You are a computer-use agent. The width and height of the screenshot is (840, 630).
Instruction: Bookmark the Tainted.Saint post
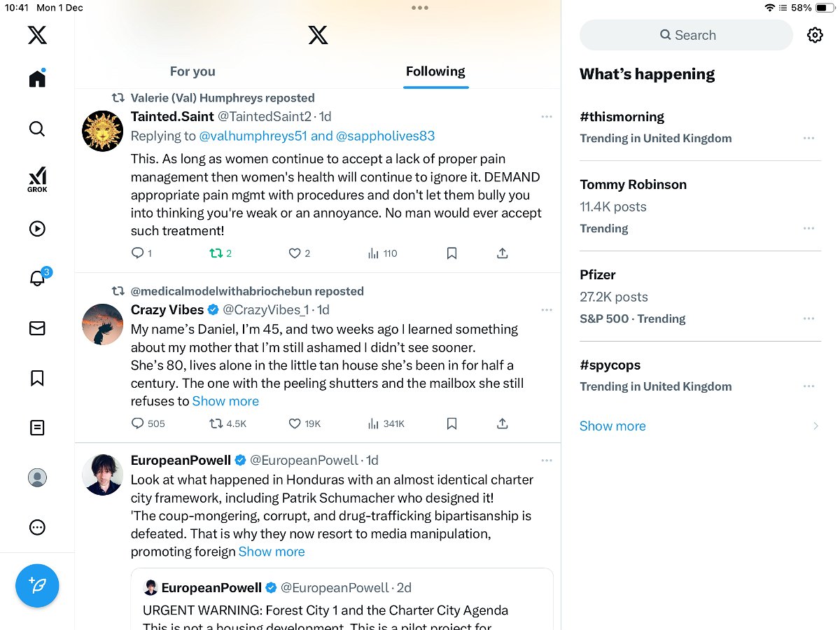pos(451,253)
